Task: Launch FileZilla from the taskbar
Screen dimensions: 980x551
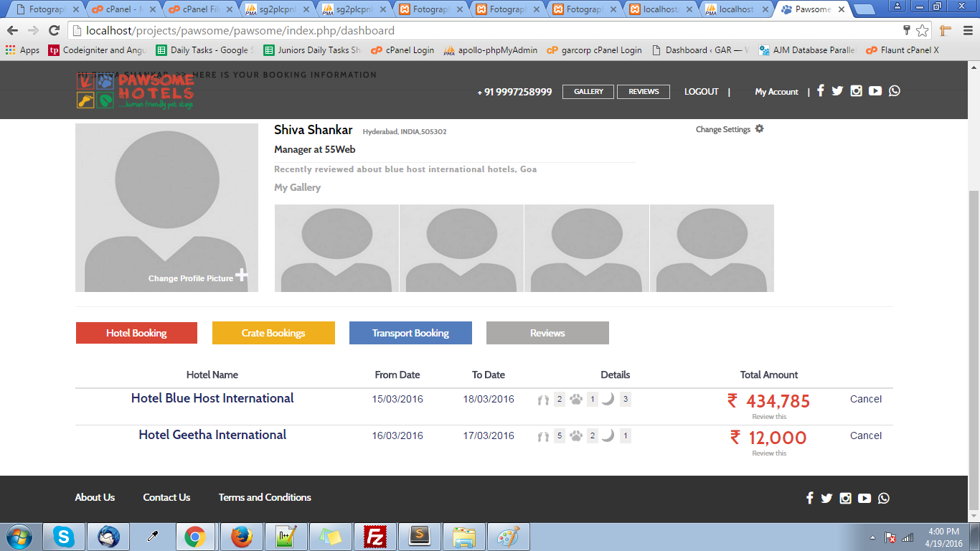Action: tap(375, 536)
